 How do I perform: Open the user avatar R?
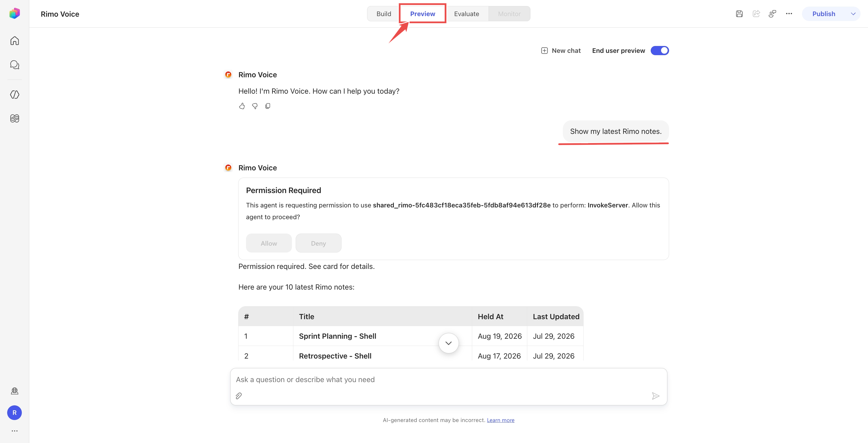(x=14, y=413)
